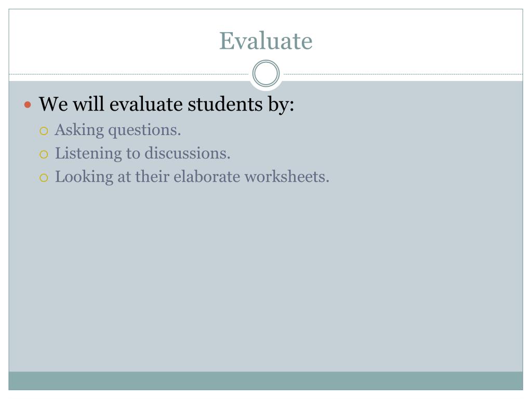The height and width of the screenshot is (399, 532).
Task: Click the word "questions" in the first sub-bullet
Action: (142, 131)
